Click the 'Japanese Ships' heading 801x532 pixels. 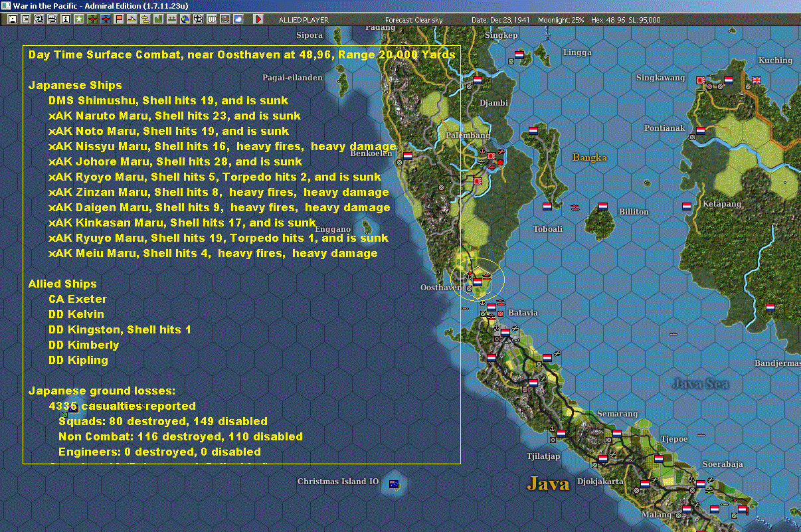coord(75,85)
